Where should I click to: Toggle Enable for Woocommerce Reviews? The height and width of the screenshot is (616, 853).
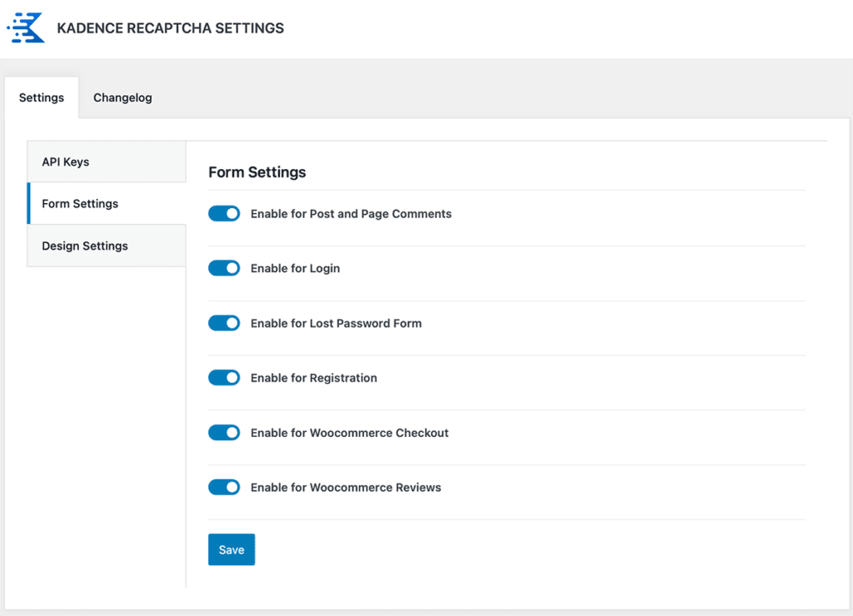coord(224,487)
